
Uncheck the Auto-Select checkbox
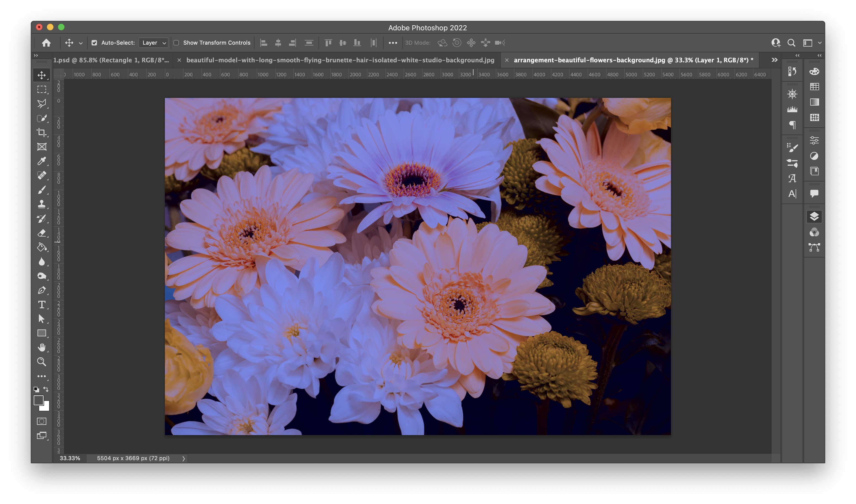(94, 43)
